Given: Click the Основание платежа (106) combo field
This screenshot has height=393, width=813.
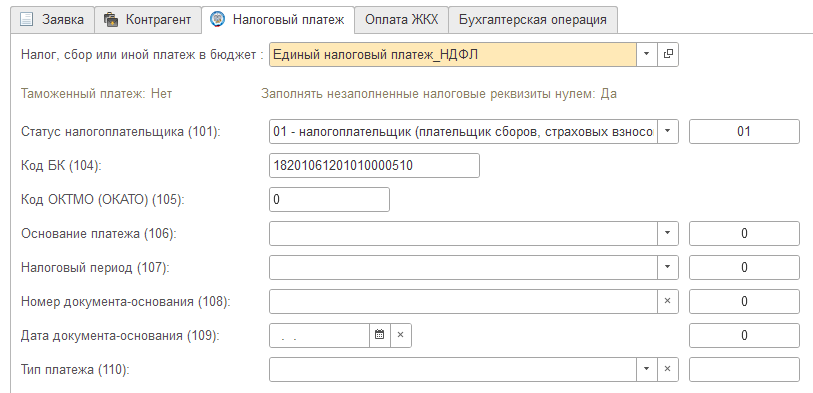Looking at the screenshot, I should point(463,233).
